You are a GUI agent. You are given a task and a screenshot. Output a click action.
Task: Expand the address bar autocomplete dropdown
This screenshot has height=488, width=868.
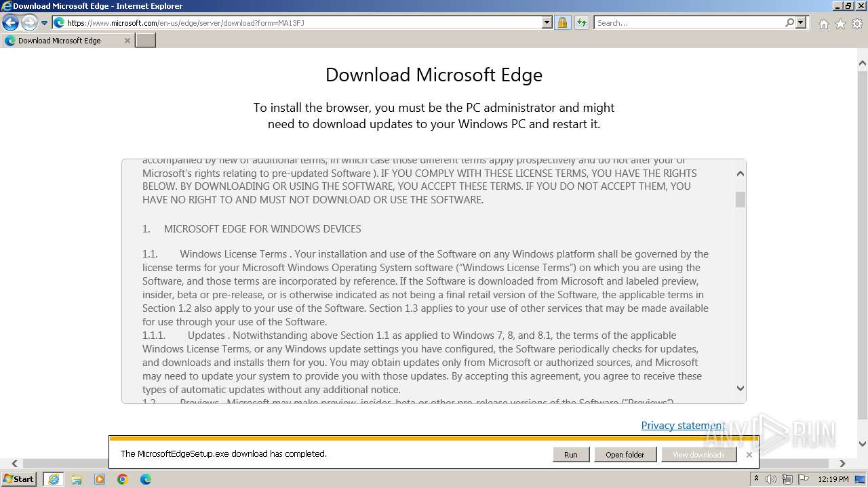(x=547, y=23)
